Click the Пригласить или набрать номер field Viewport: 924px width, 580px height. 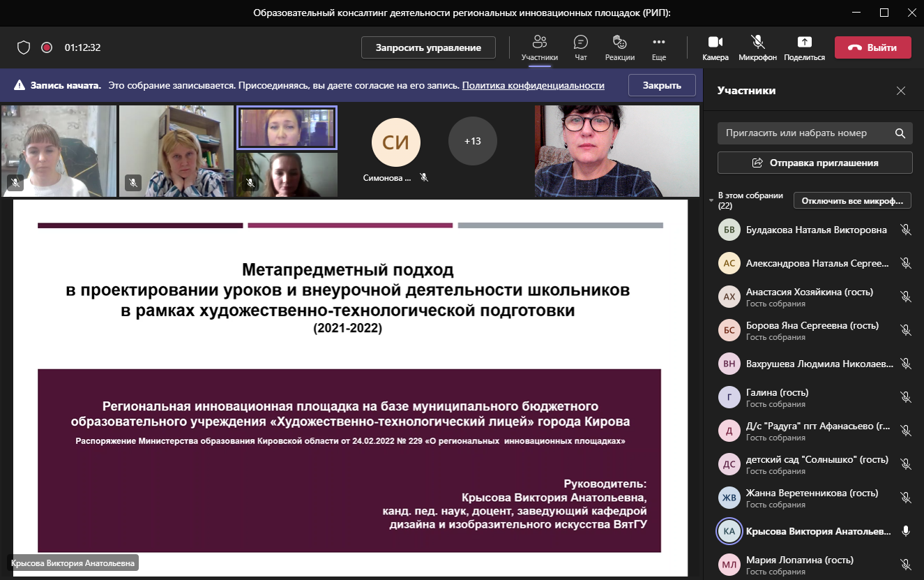[815, 133]
